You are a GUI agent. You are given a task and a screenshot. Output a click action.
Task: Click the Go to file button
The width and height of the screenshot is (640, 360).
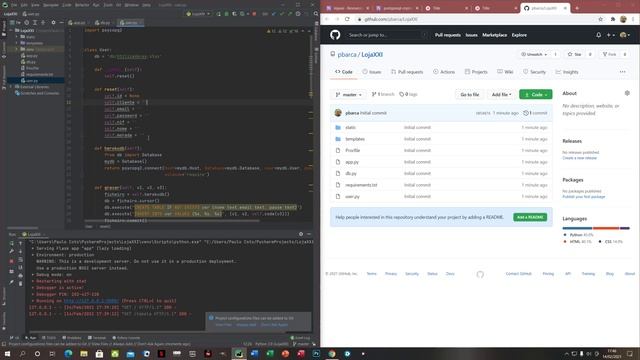(469, 95)
